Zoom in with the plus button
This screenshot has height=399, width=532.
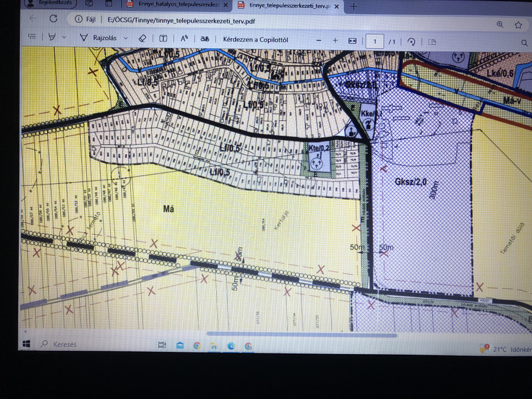point(335,40)
